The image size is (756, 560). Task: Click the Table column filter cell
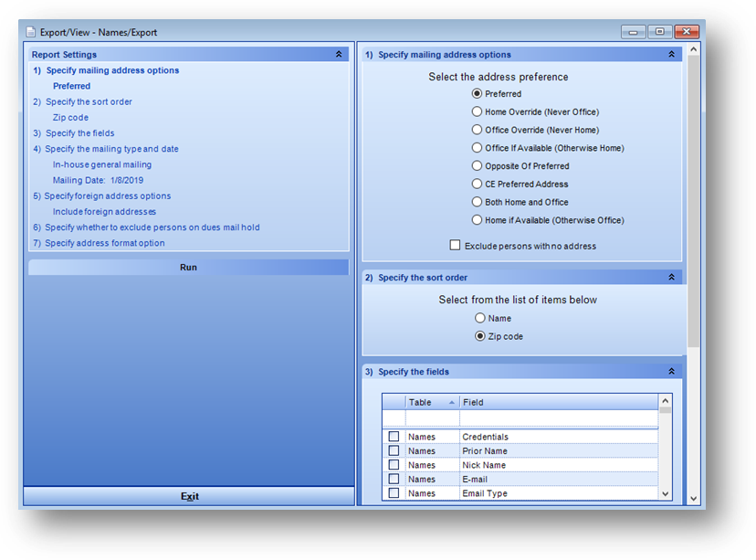433,418
